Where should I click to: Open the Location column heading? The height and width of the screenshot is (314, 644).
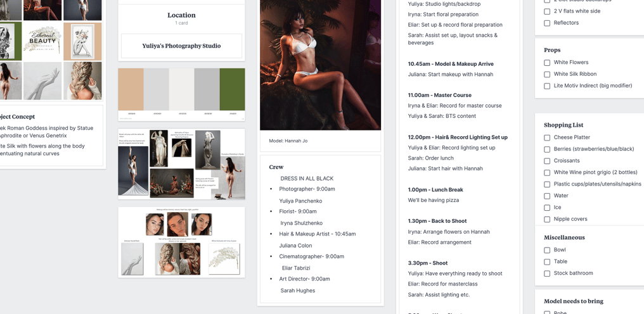click(181, 15)
